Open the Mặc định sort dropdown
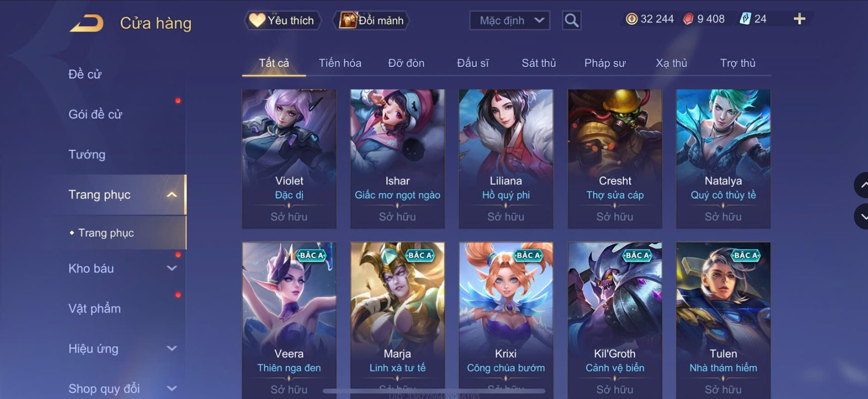This screenshot has width=868, height=399. (510, 20)
